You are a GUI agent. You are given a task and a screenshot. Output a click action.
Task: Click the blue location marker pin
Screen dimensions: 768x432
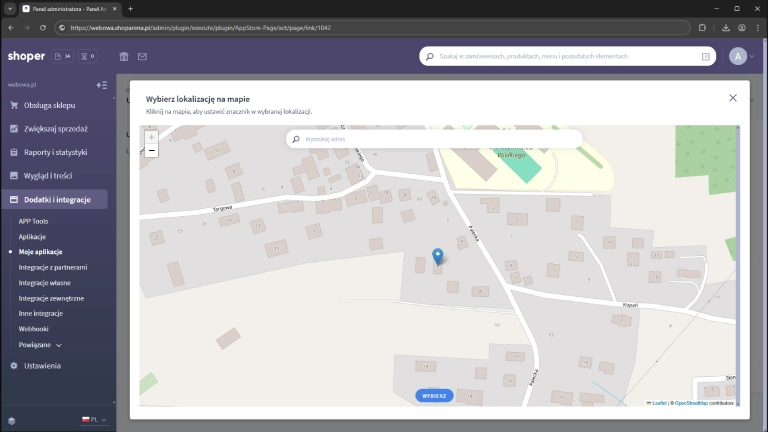437,257
